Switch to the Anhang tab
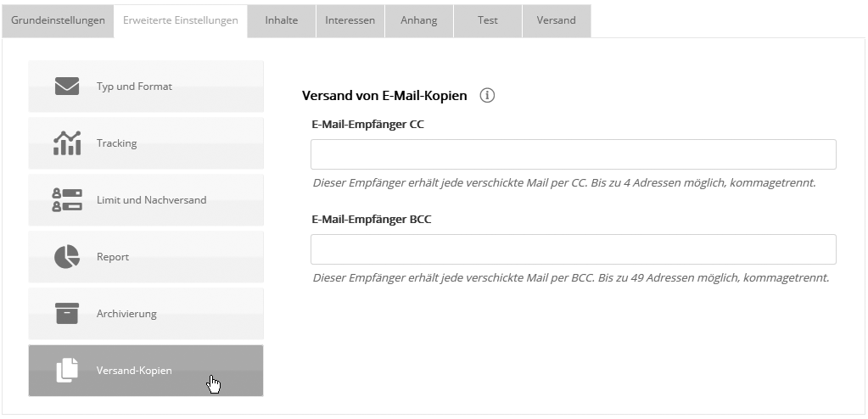Viewport: 868px width, 419px height. pyautogui.click(x=418, y=20)
